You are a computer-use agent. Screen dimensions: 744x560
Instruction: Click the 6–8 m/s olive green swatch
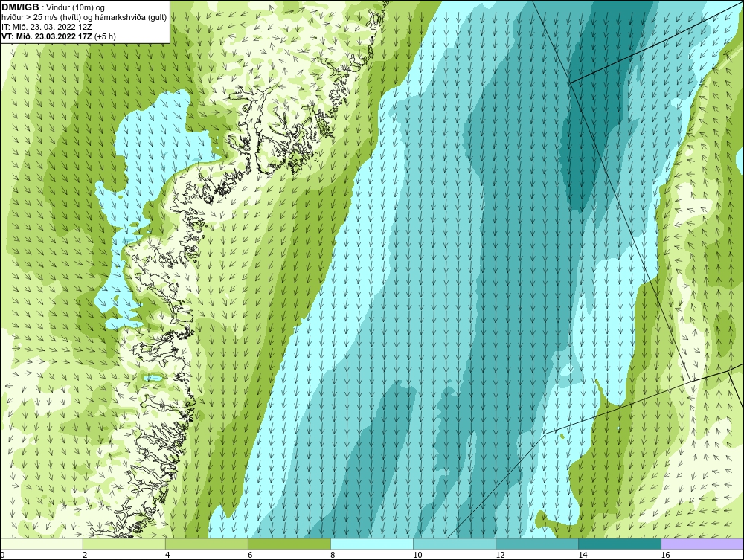(x=289, y=544)
